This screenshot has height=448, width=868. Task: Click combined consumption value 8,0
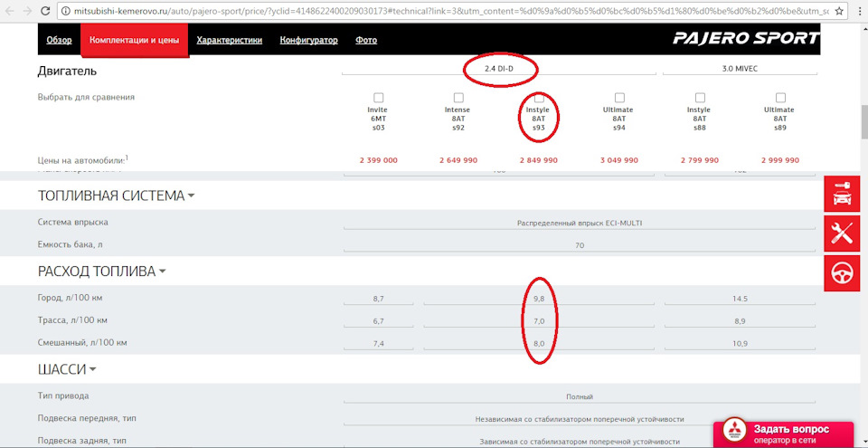point(539,344)
